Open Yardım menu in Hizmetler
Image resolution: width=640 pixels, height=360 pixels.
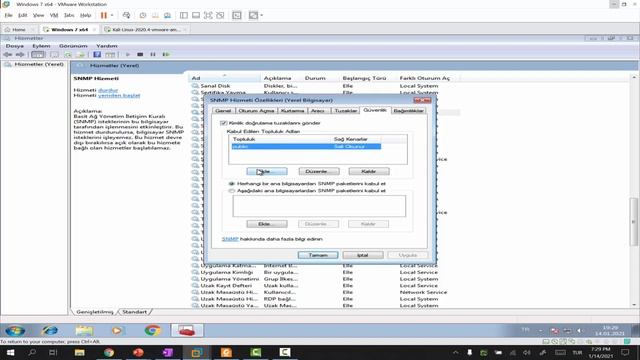click(x=107, y=46)
